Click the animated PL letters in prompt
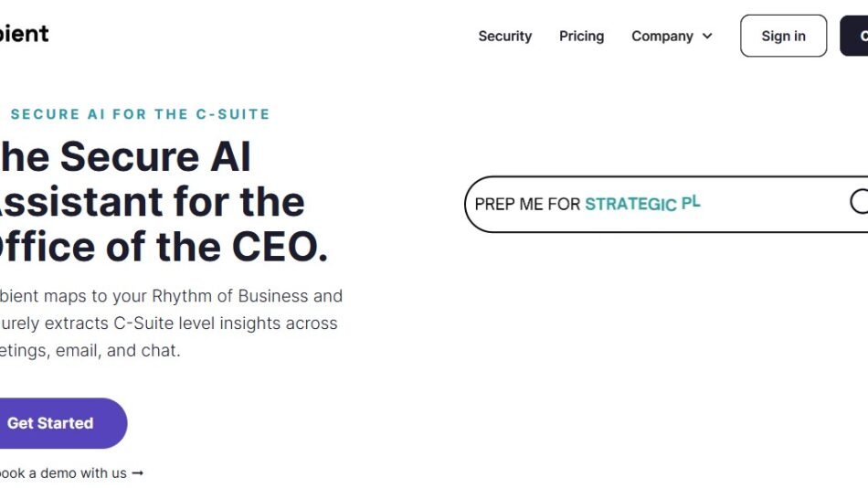Viewport: 868px width, 488px height. pyautogui.click(x=691, y=202)
